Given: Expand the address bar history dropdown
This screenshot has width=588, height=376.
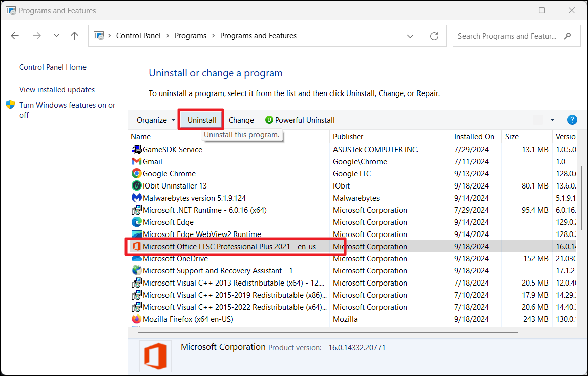Looking at the screenshot, I should 410,36.
